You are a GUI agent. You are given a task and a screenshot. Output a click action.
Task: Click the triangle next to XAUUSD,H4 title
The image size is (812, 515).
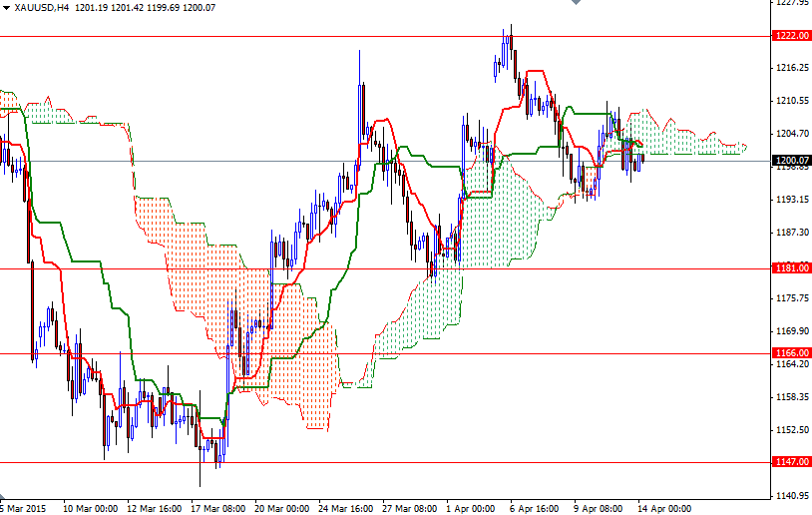(5, 7)
